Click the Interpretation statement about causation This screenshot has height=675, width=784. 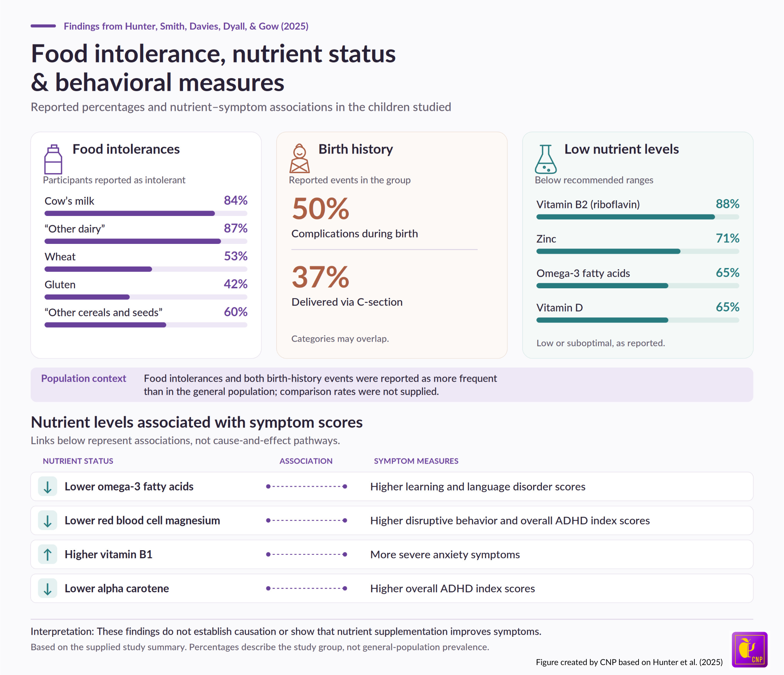[286, 631]
